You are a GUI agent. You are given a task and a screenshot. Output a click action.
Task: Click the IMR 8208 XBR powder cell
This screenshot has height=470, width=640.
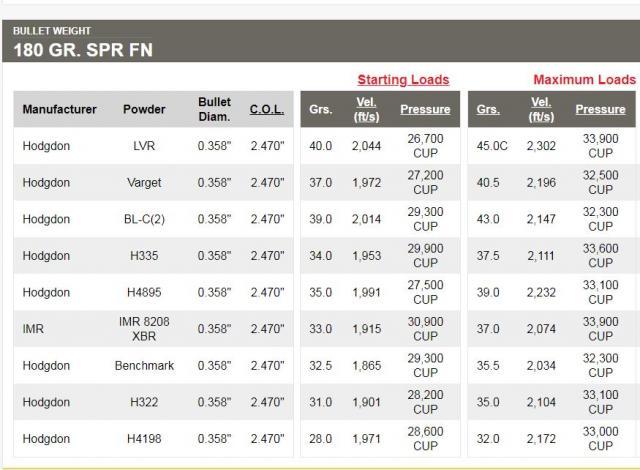(144, 329)
